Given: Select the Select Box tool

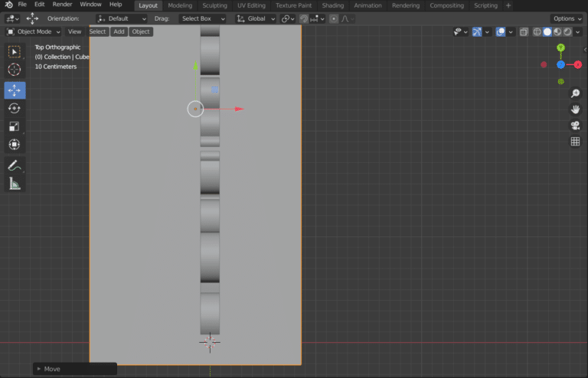Looking at the screenshot, I should 15,51.
